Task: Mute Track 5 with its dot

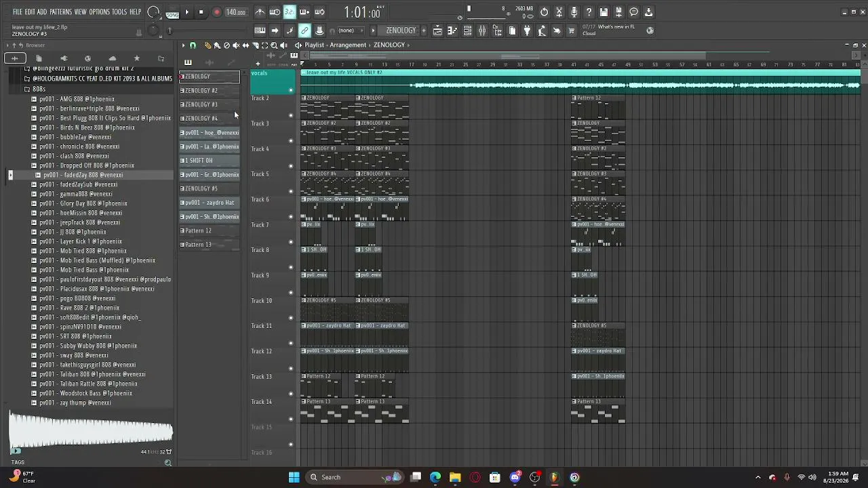Action: pos(291,191)
